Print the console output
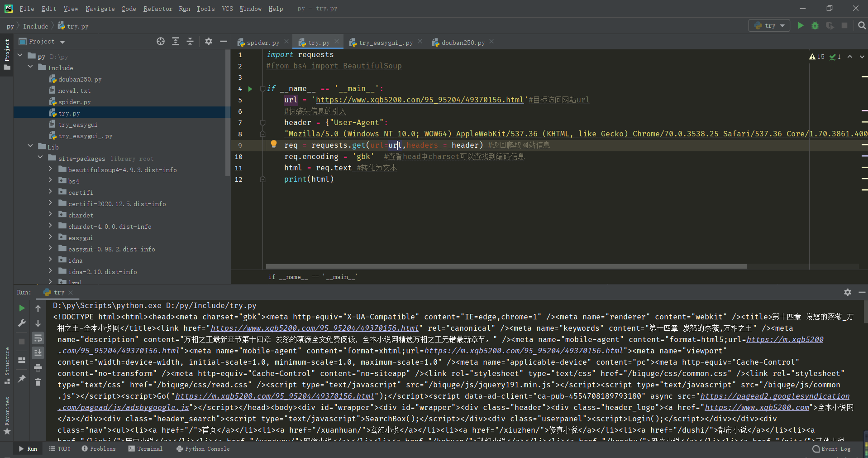This screenshot has width=868, height=458. (38, 367)
